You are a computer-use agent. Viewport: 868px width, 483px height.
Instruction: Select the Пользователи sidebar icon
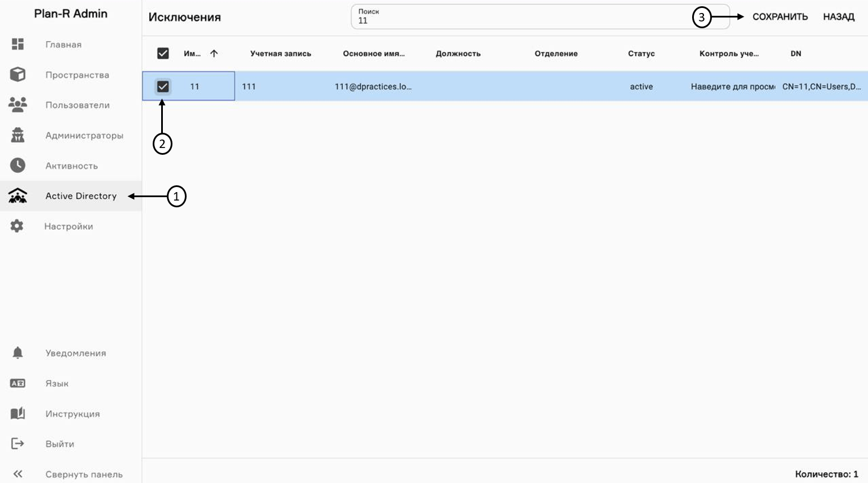pos(18,105)
